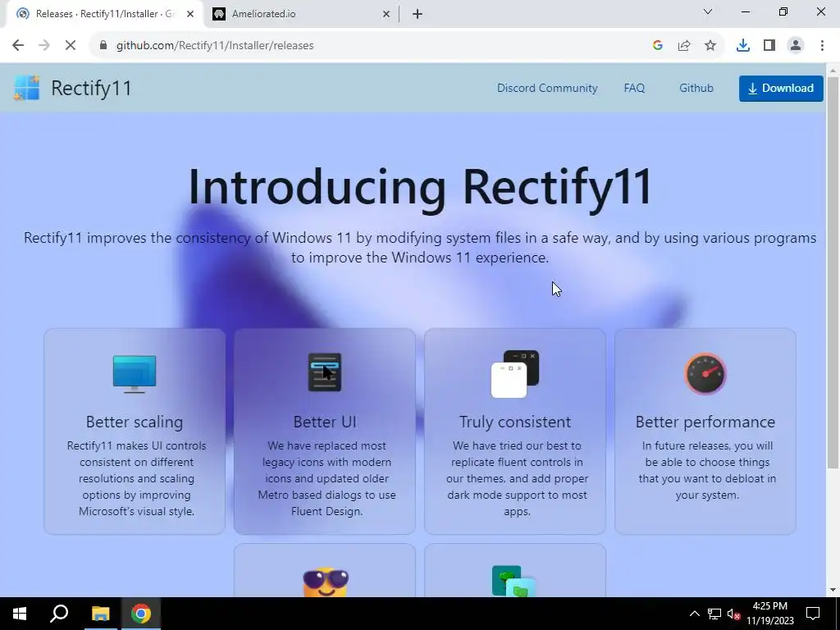Click the Rectify11 site title text

(x=91, y=89)
